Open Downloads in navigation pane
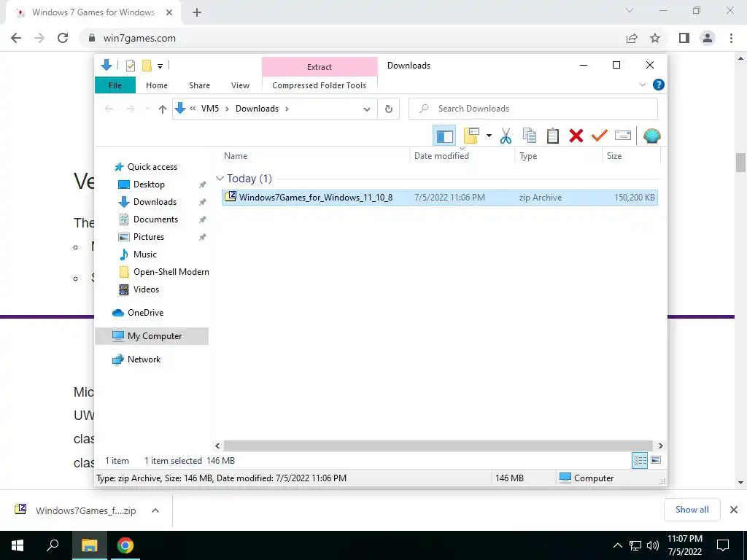Viewport: 747px width, 560px height. (x=155, y=202)
